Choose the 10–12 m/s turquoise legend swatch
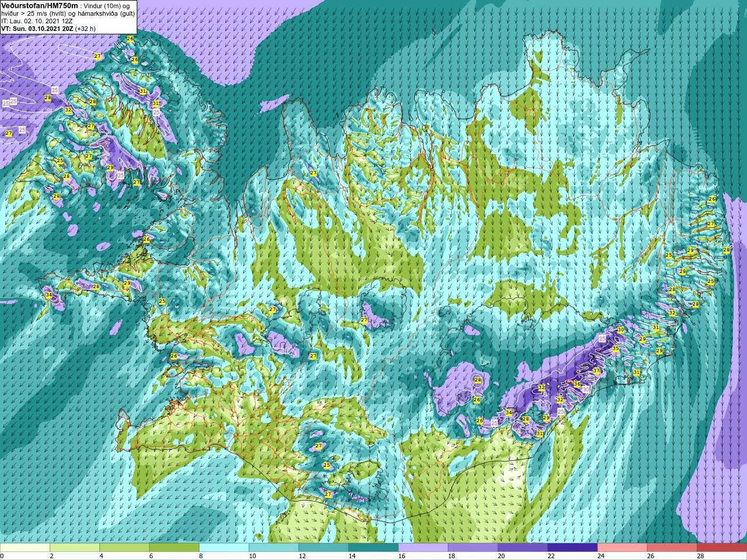The image size is (747, 560). pos(274,548)
